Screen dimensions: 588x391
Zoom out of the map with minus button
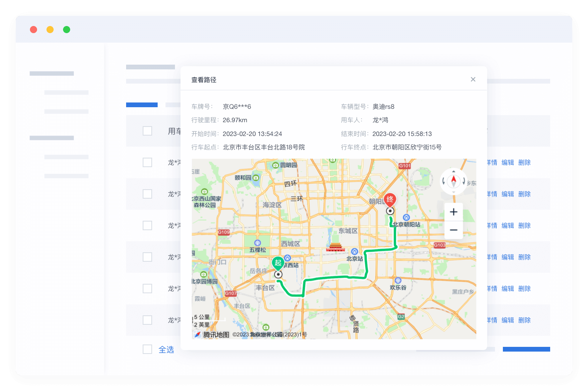click(x=454, y=230)
